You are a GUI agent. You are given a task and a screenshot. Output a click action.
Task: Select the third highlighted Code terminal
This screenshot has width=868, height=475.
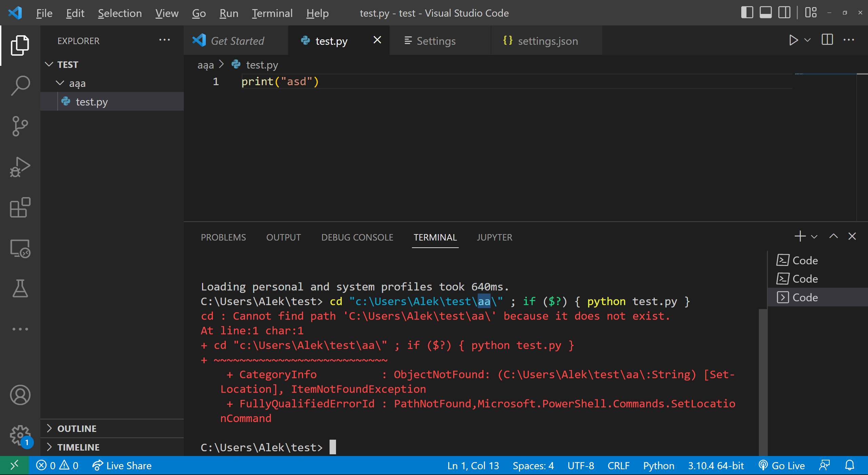tap(817, 297)
